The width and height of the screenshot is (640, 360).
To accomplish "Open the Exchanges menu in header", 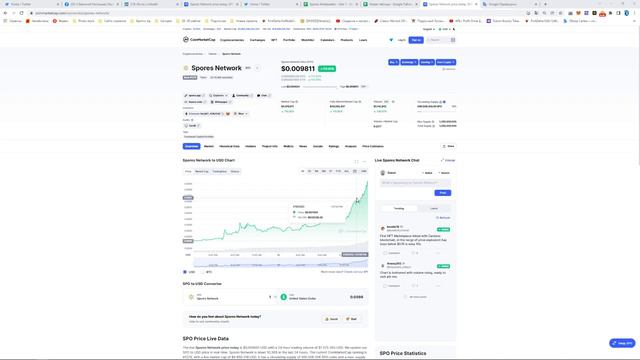I will [257, 40].
